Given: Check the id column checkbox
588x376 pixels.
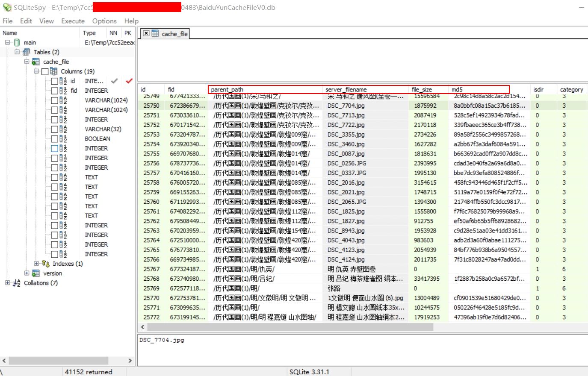Looking at the screenshot, I should point(54,81).
